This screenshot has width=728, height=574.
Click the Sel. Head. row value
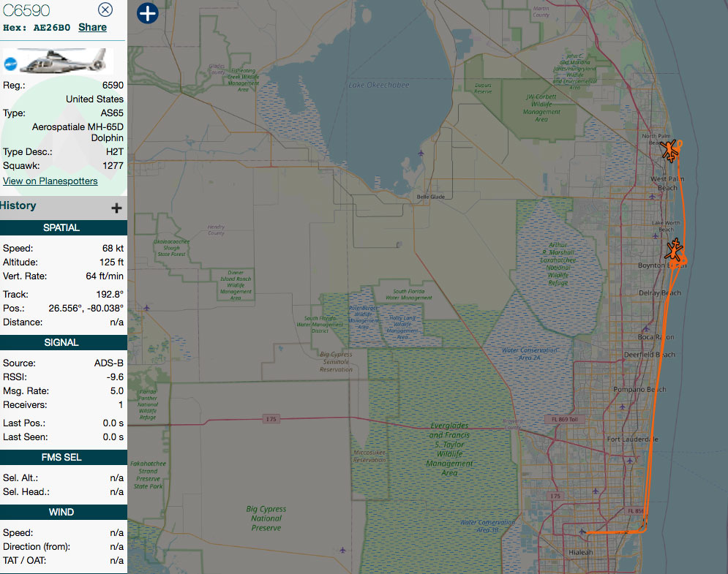(x=116, y=492)
